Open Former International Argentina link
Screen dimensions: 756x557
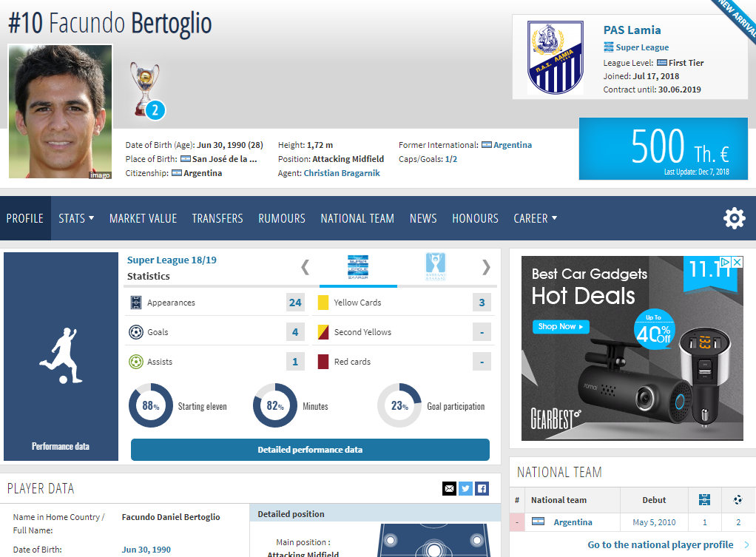click(x=513, y=145)
